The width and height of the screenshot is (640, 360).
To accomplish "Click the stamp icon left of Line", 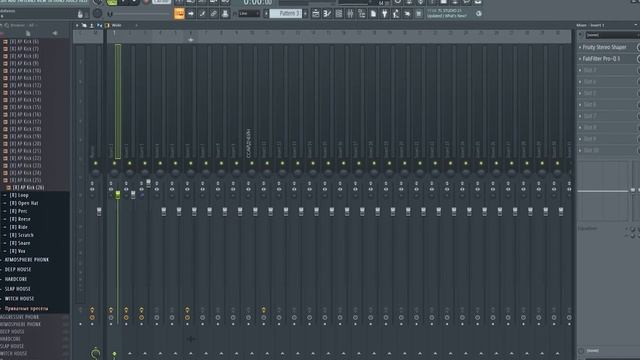I will [225, 14].
